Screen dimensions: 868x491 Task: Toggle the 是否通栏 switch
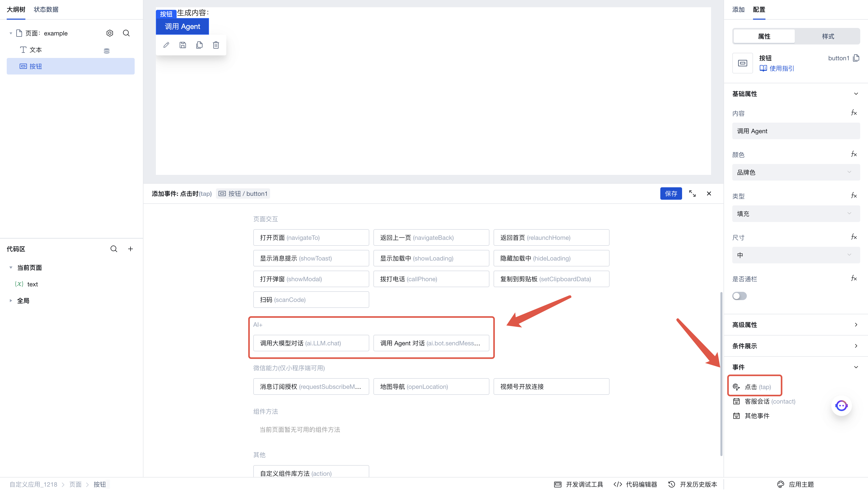pyautogui.click(x=739, y=296)
